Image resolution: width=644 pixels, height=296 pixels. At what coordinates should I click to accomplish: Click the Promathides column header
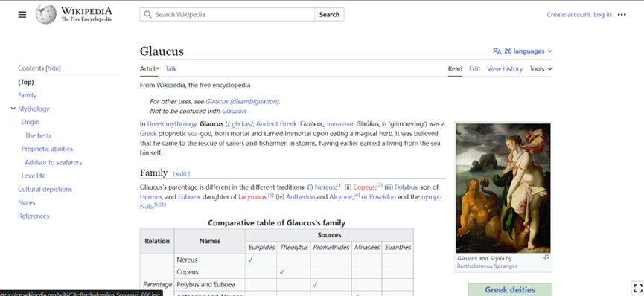(331, 248)
